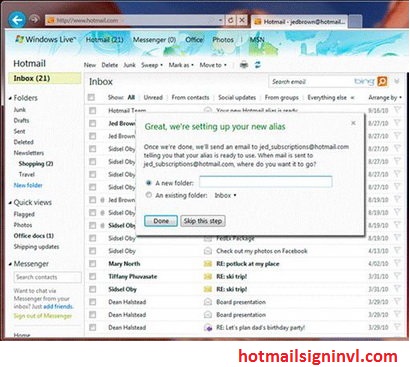Filter by Unread messages

coord(153,97)
